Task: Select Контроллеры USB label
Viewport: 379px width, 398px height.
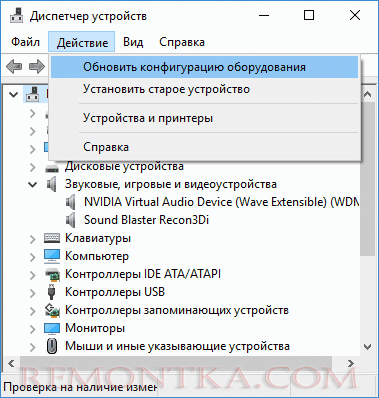Action: 115,292
